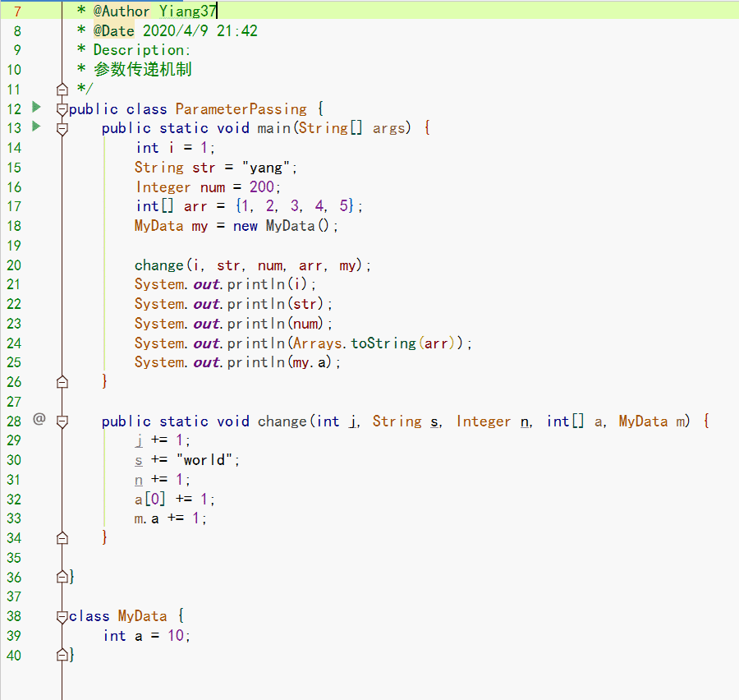Screen dimensions: 739x700
Task: Click the change(i, str, num, arr, my) call
Action: point(248,265)
